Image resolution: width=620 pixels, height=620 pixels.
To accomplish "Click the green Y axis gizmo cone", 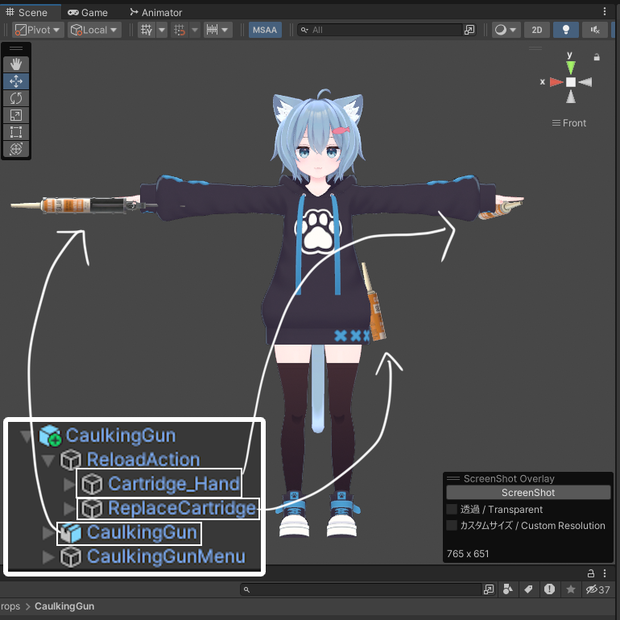I will [570, 67].
